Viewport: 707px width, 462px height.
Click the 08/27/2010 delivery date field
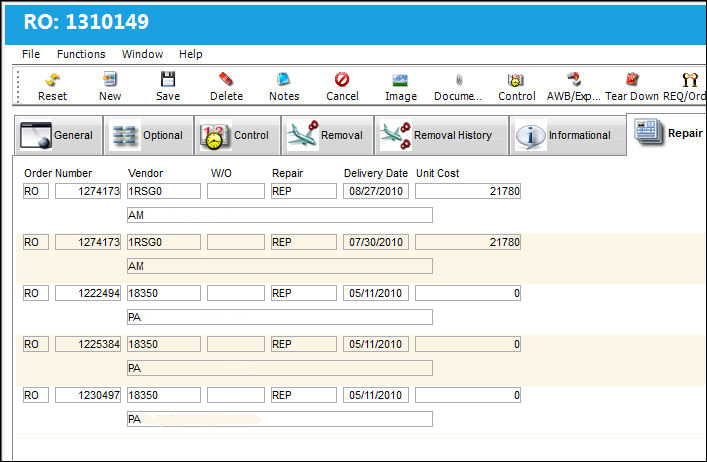(376, 191)
